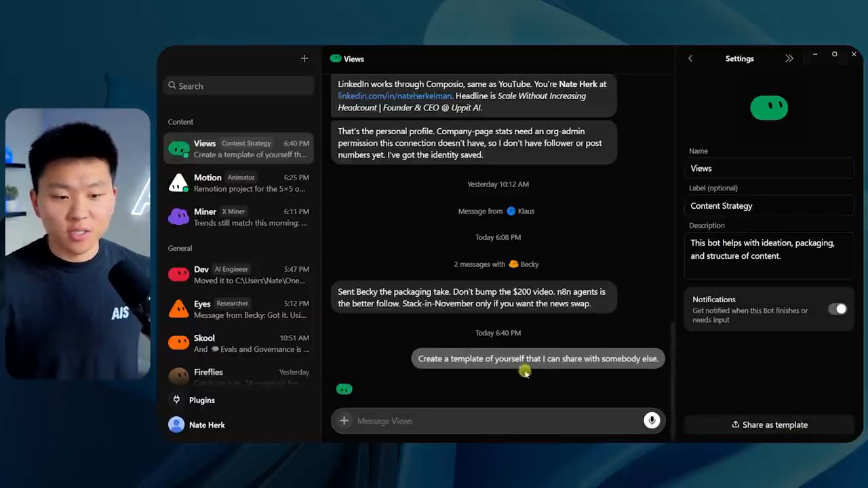Viewport: 868px width, 488px height.
Task: Click the "2 messages with Becky" notice
Action: (x=496, y=264)
